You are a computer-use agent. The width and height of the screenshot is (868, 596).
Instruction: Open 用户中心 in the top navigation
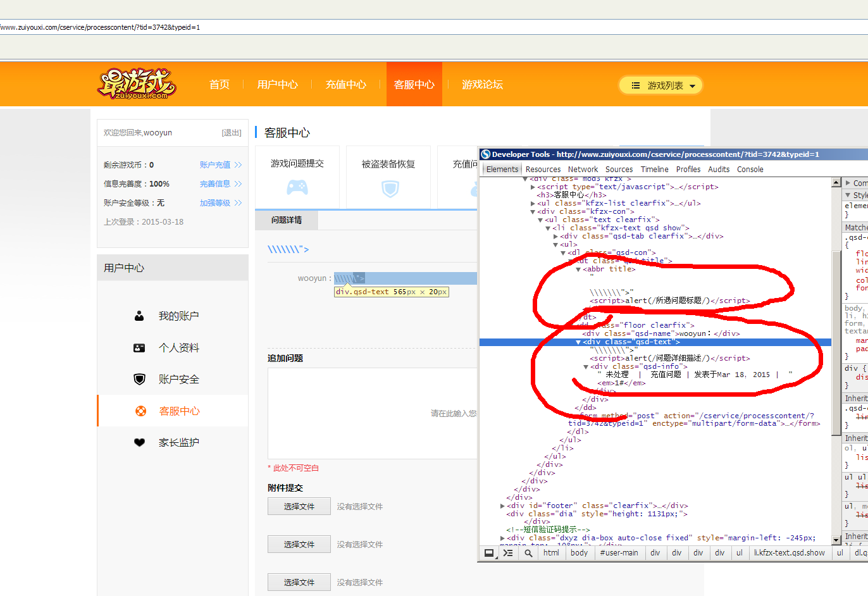tap(277, 85)
